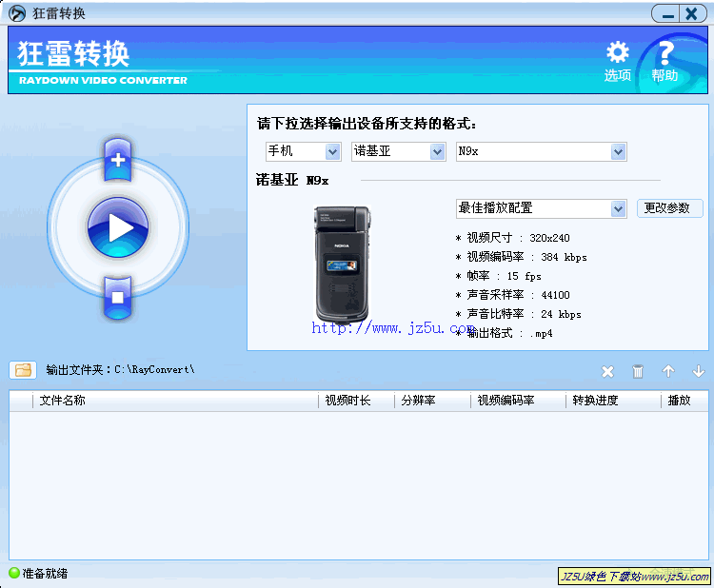714x588 pixels.
Task: Click the 声音采样率 44100 parameter line
Action: click(513, 295)
